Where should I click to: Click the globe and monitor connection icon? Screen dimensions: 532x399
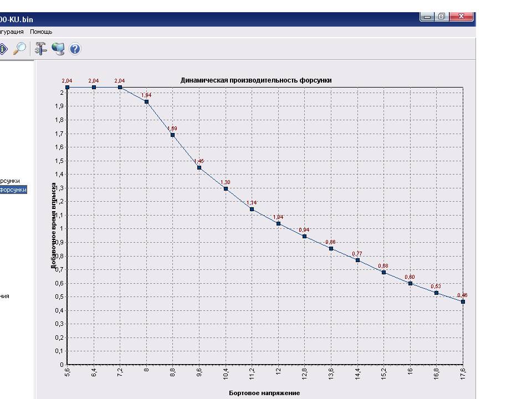coord(58,49)
